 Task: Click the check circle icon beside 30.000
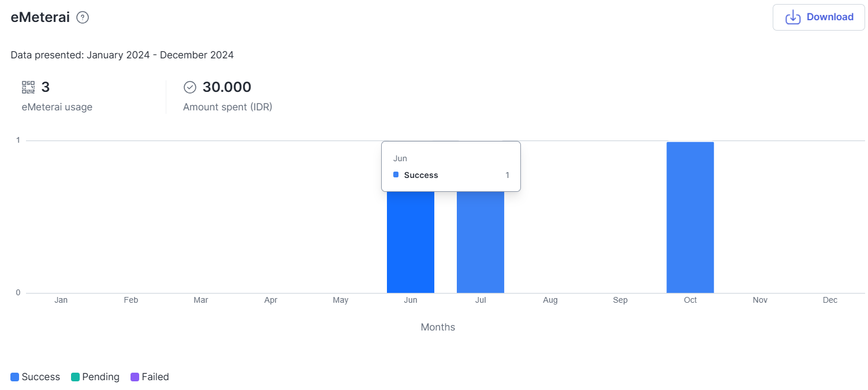pyautogui.click(x=190, y=87)
